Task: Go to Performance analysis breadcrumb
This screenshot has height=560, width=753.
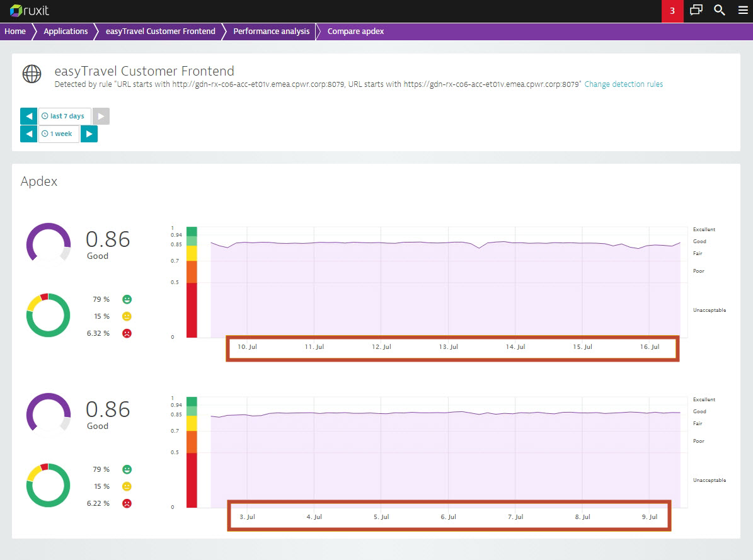Action: tap(272, 31)
